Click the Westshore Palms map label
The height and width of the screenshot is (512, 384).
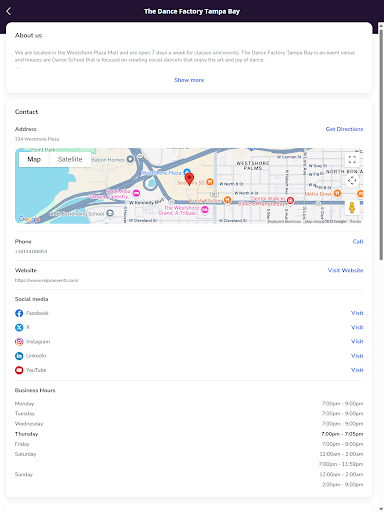point(253,165)
